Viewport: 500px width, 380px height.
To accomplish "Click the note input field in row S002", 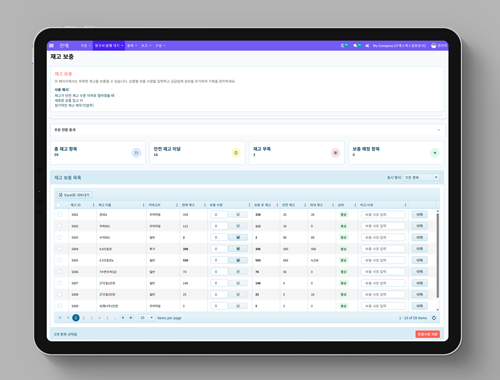I will tap(383, 226).
